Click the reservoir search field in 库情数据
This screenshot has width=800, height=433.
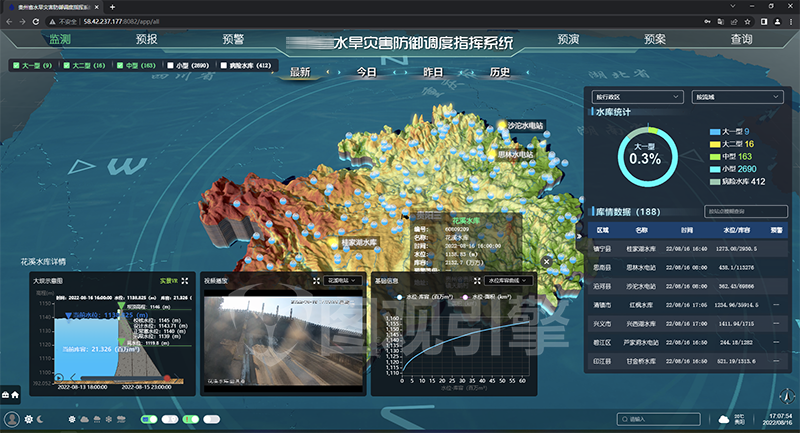click(745, 211)
